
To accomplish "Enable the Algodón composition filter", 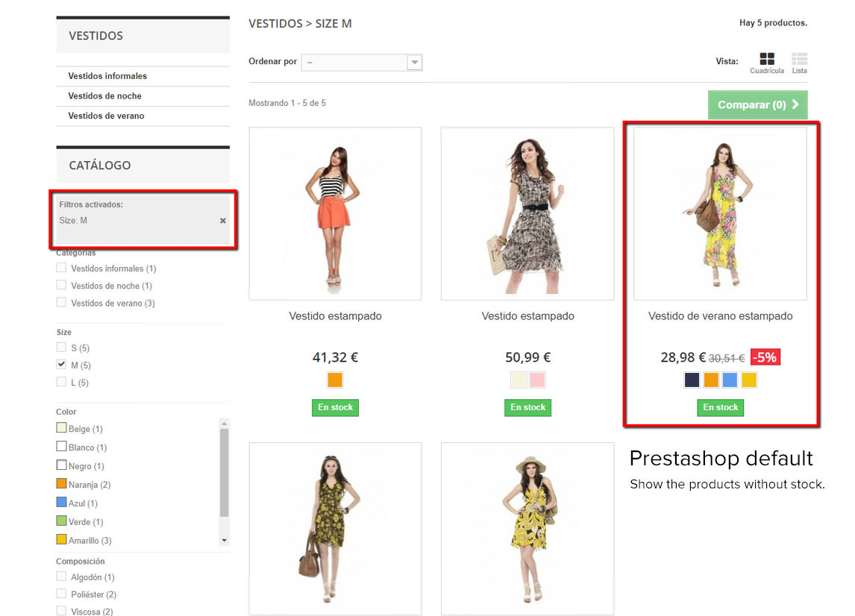I will tap(60, 576).
